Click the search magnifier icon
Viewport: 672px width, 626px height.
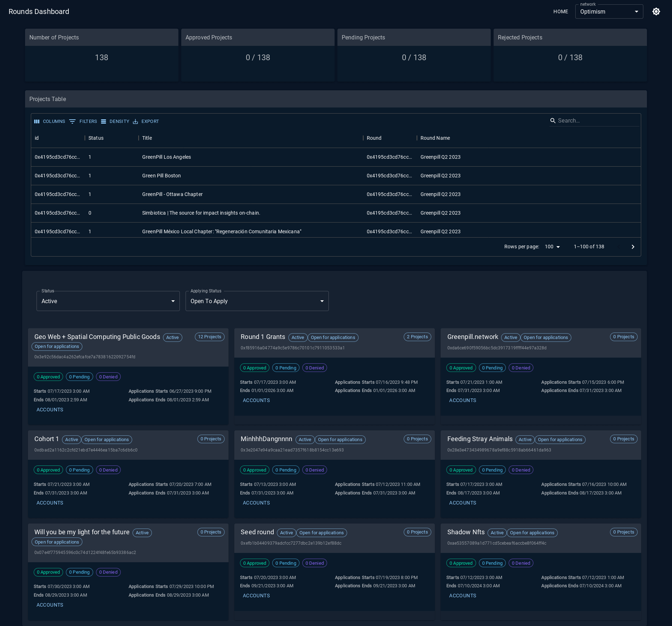click(553, 121)
